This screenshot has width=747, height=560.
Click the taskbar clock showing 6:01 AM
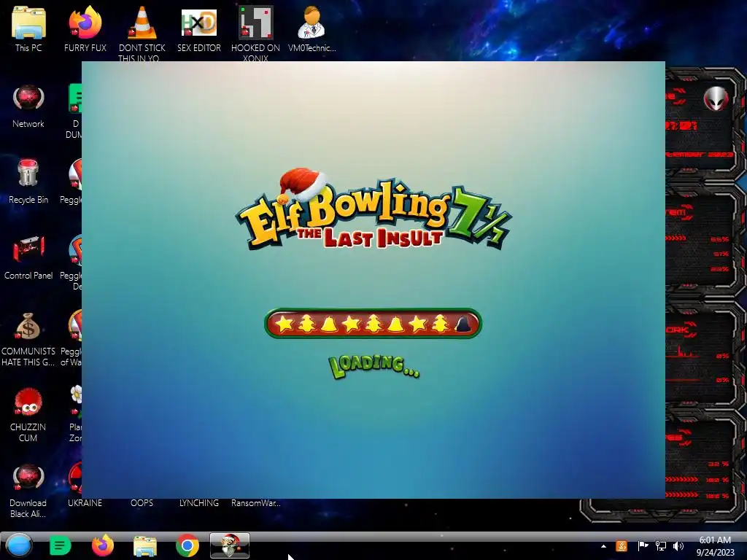coord(715,546)
